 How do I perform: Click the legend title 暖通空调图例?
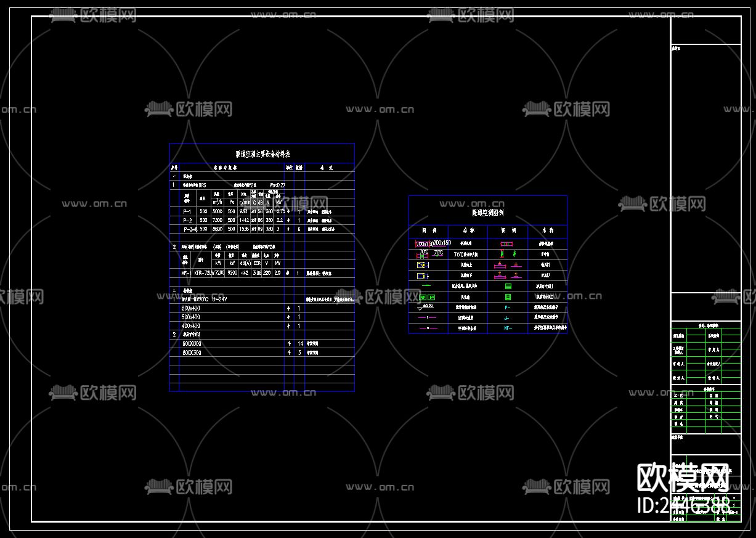click(487, 213)
